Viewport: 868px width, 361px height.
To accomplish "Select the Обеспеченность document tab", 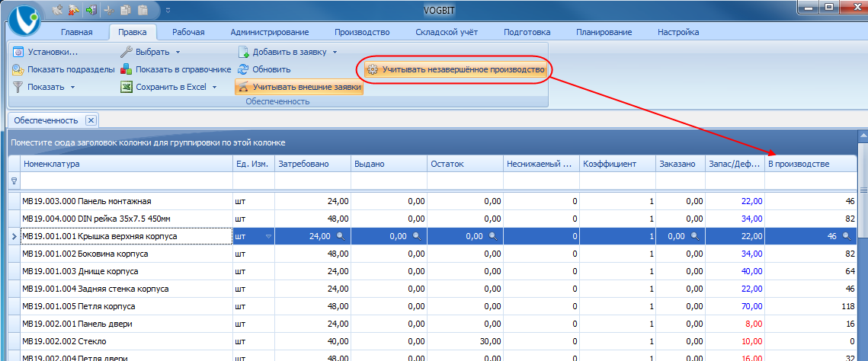I will point(46,120).
